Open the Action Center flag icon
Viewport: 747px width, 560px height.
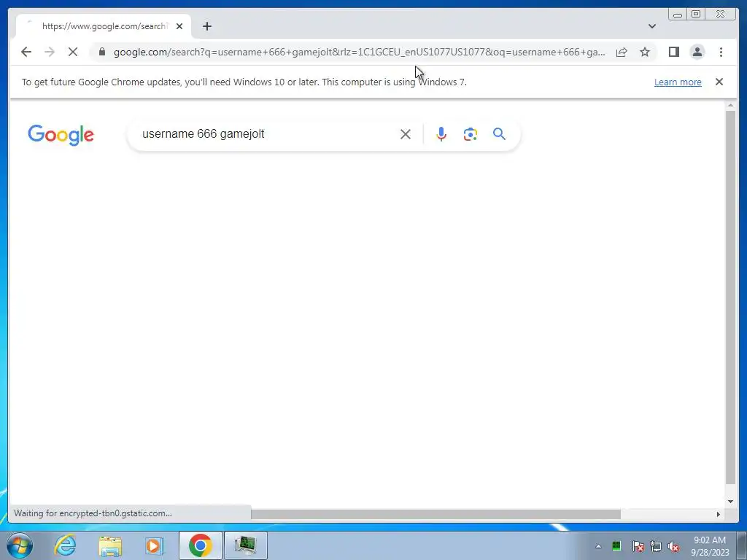(638, 546)
